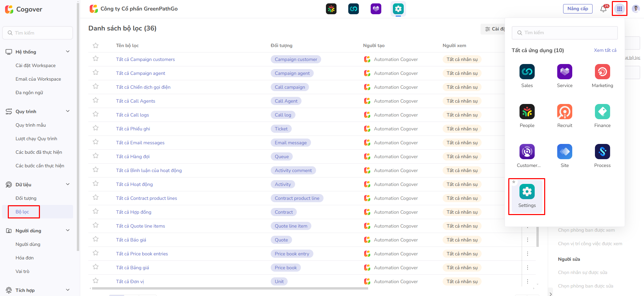644x296 pixels.
Task: Toggle favorite star in table header
Action: click(x=96, y=45)
